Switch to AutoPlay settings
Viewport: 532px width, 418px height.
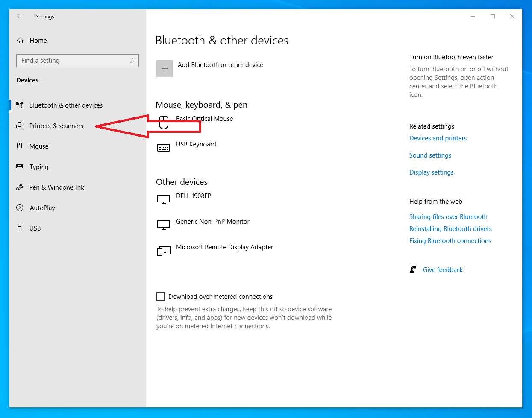pos(42,208)
